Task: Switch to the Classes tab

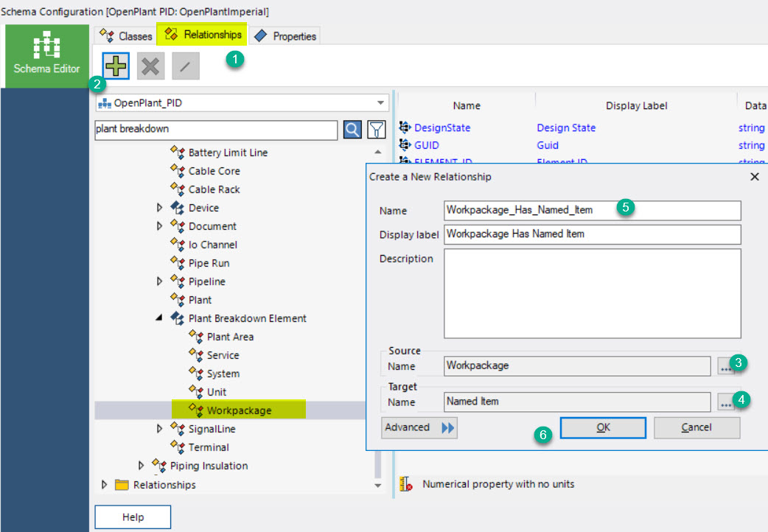Action: 126,36
